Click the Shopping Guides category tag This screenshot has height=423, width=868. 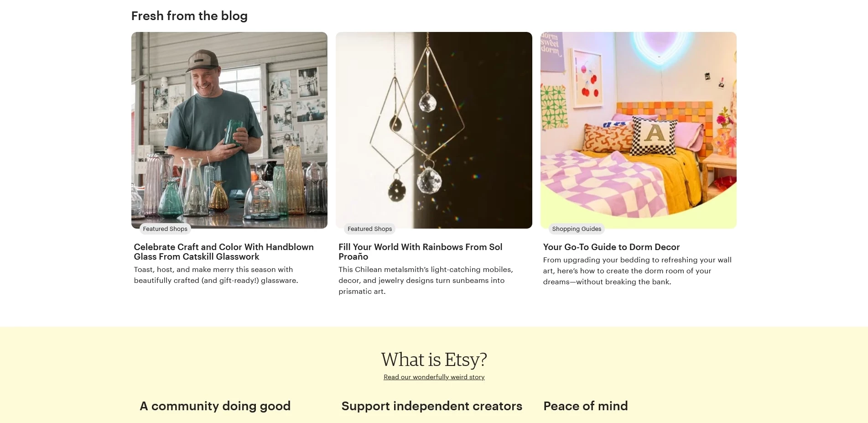576,229
